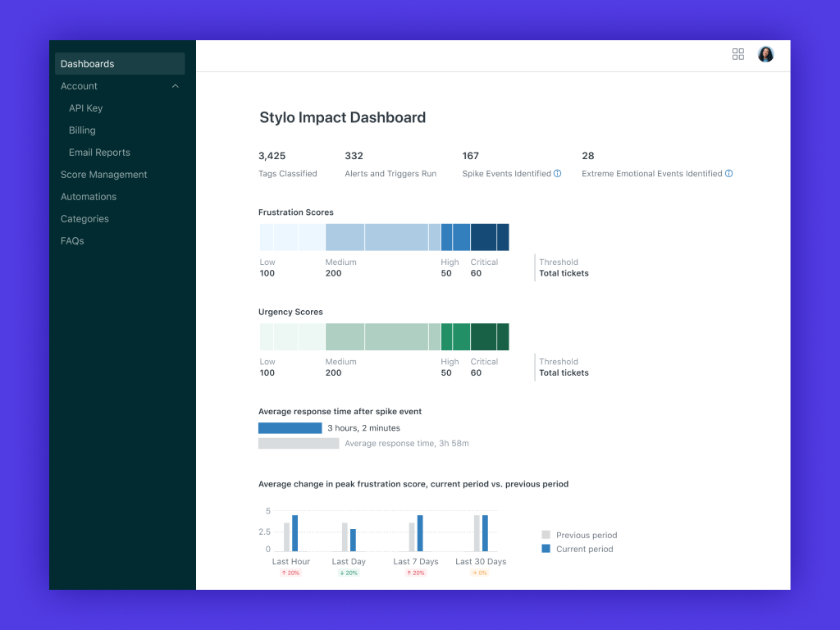Open Billing page
The width and height of the screenshot is (840, 630).
[82, 130]
